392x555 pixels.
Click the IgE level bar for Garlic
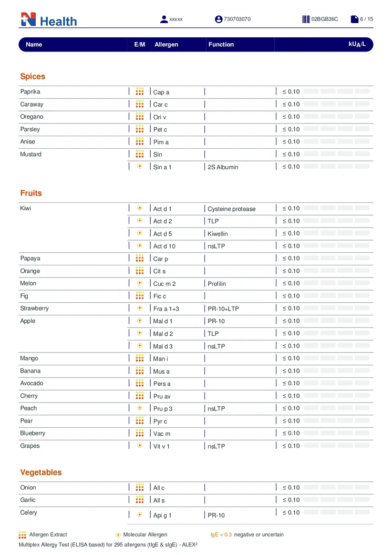click(x=336, y=500)
